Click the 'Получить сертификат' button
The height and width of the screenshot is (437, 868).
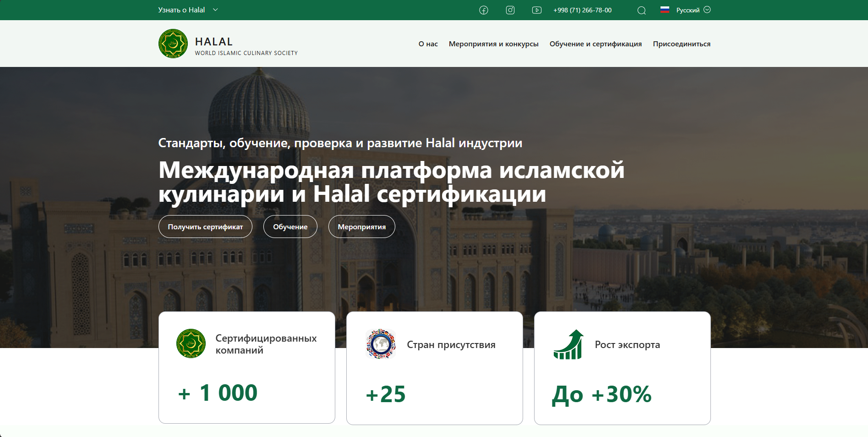click(205, 227)
